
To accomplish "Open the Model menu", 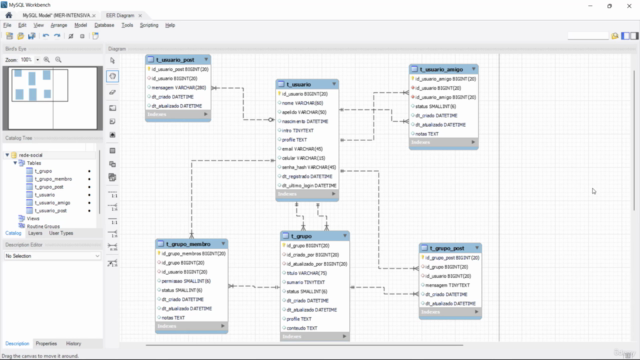I will [x=80, y=25].
